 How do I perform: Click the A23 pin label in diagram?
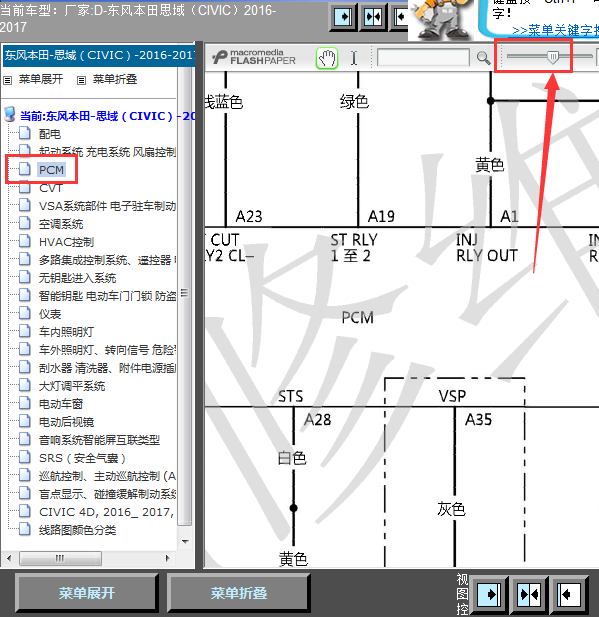pyautogui.click(x=249, y=216)
